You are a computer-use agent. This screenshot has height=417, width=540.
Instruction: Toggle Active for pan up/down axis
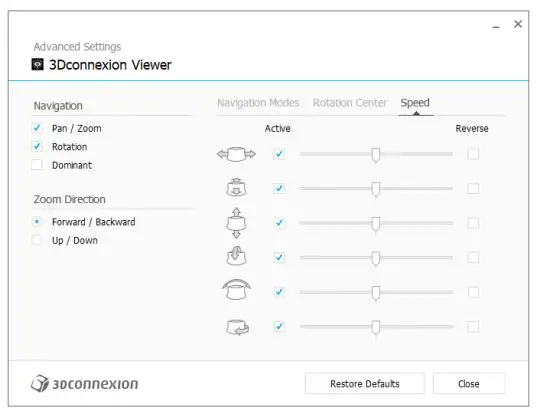click(x=279, y=223)
